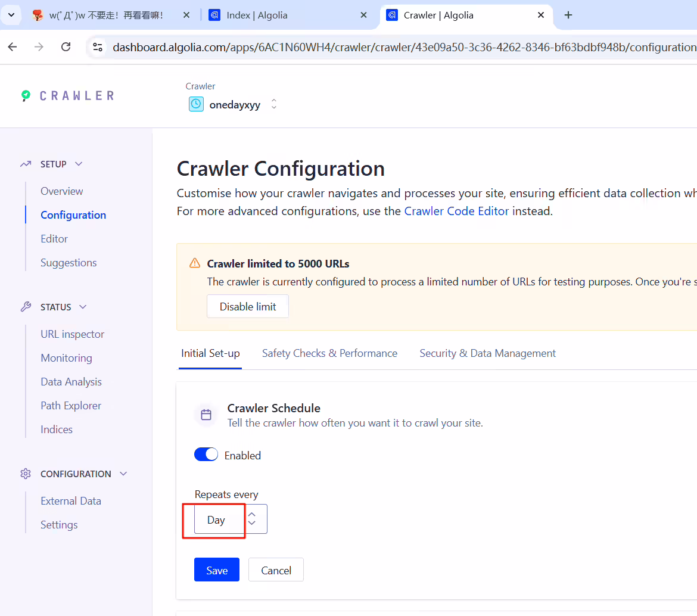This screenshot has width=697, height=616.
Task: Collapse the STATUS sidebar section
Action: (x=83, y=307)
